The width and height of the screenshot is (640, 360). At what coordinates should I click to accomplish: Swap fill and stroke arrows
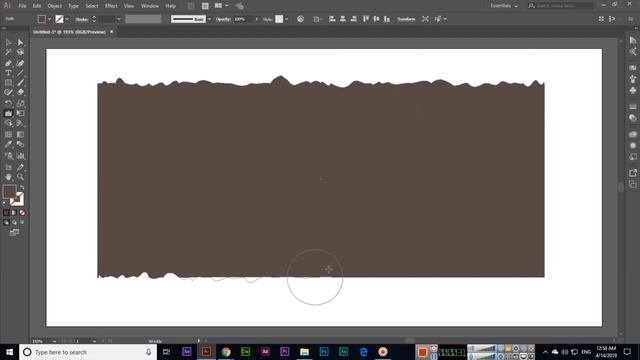(x=22, y=187)
